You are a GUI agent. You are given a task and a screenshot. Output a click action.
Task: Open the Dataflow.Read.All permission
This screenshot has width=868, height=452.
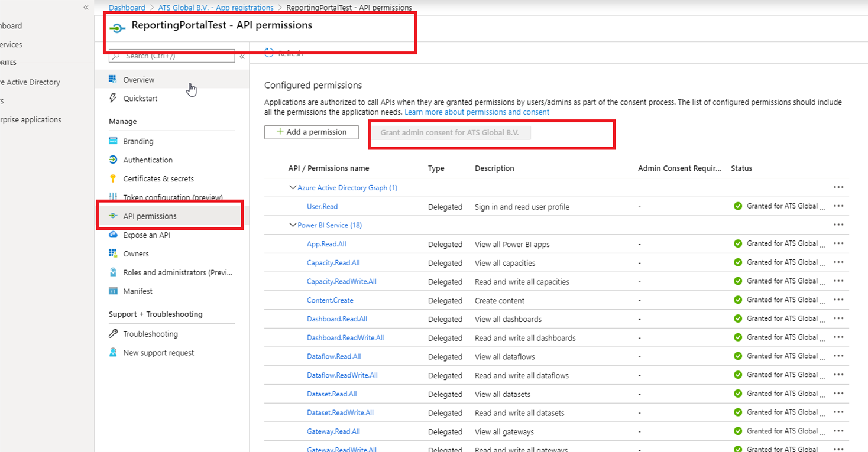(x=334, y=357)
